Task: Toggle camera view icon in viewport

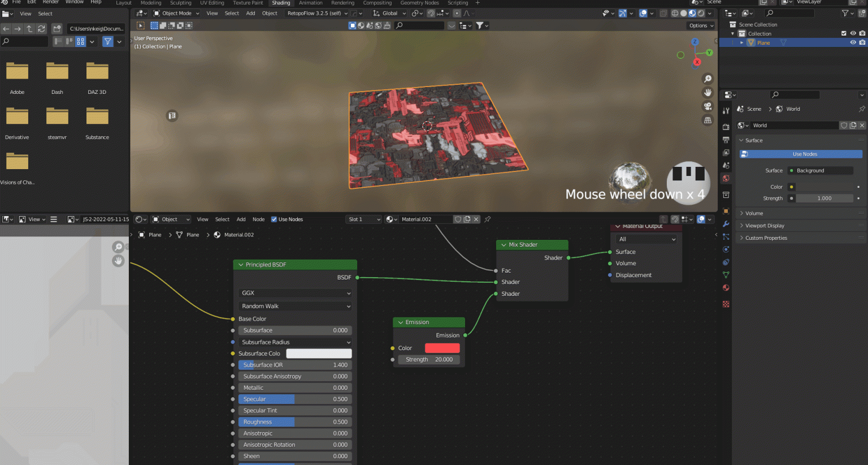Action: coord(708,106)
